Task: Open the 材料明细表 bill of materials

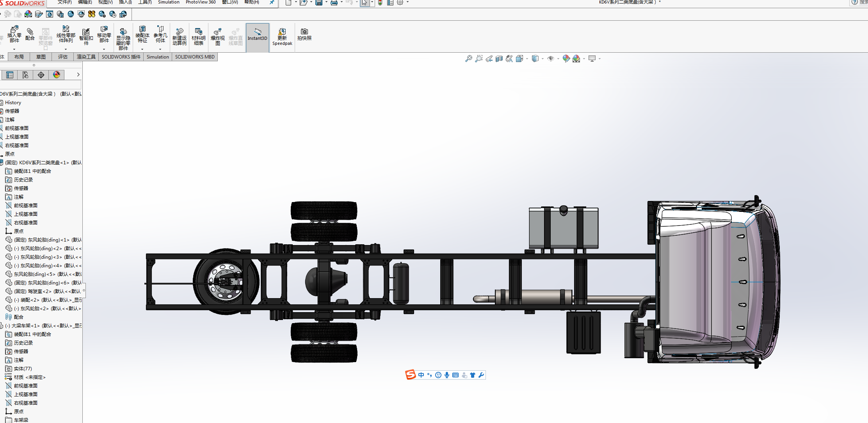Action: (x=198, y=37)
